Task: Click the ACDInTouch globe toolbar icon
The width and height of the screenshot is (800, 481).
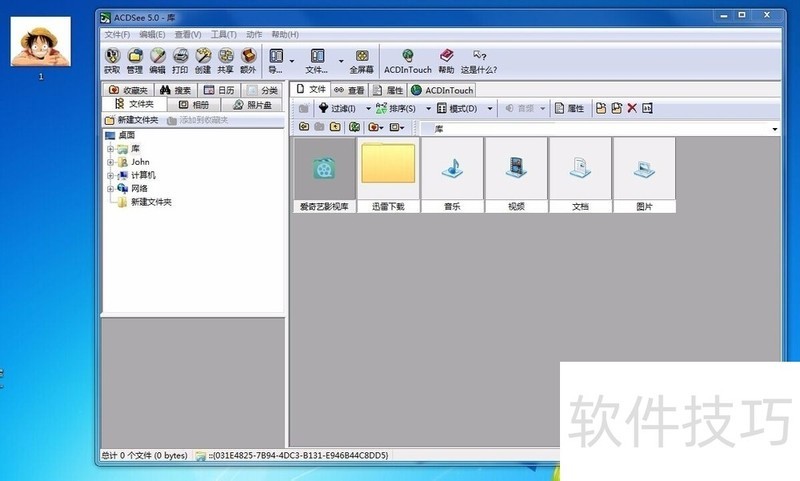Action: [408, 61]
